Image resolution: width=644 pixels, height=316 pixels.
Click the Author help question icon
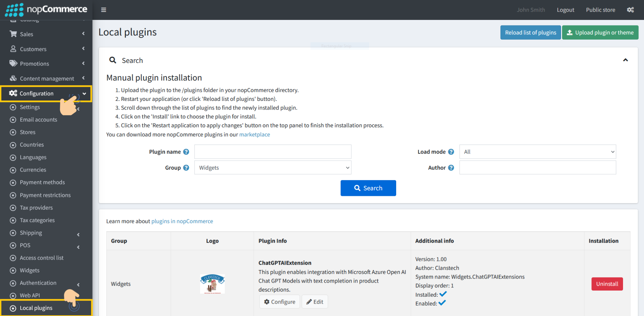(451, 168)
